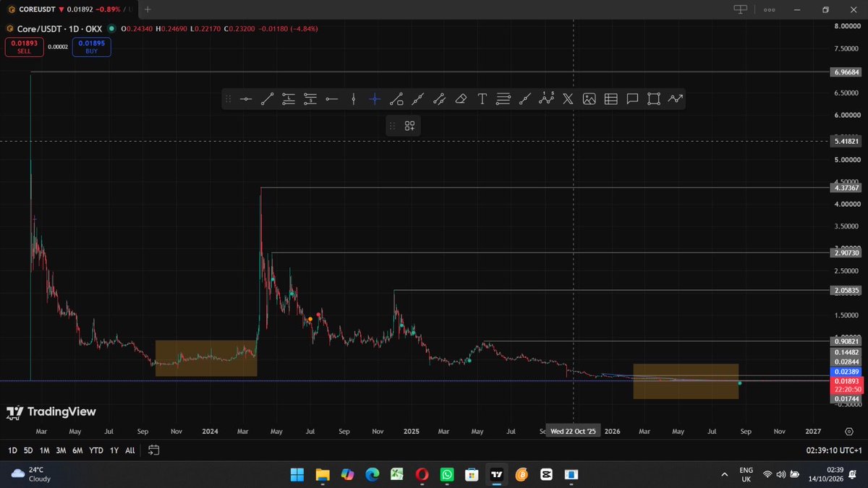This screenshot has height=488, width=868.
Task: Click the Wed 22 Oct '25 date label
Action: click(x=573, y=432)
